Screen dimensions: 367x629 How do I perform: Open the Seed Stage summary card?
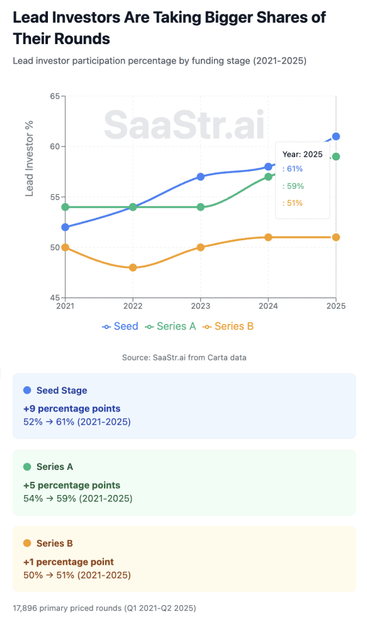click(184, 406)
